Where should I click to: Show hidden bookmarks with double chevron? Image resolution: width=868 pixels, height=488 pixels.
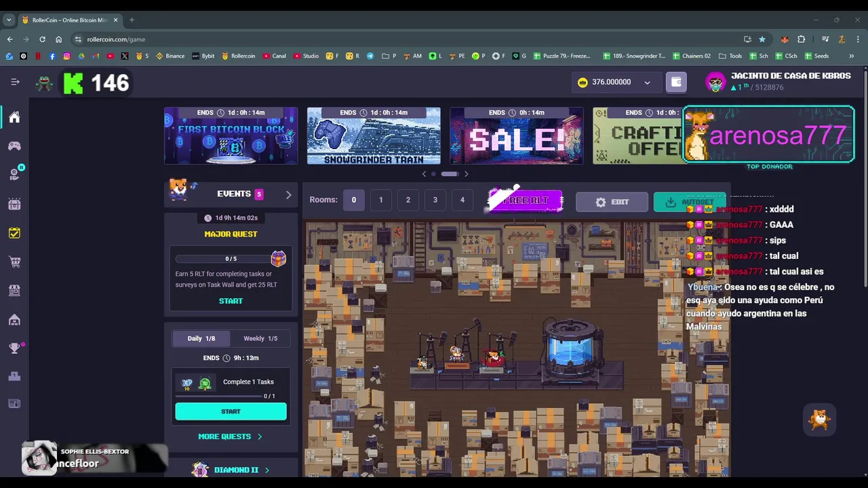click(x=852, y=56)
